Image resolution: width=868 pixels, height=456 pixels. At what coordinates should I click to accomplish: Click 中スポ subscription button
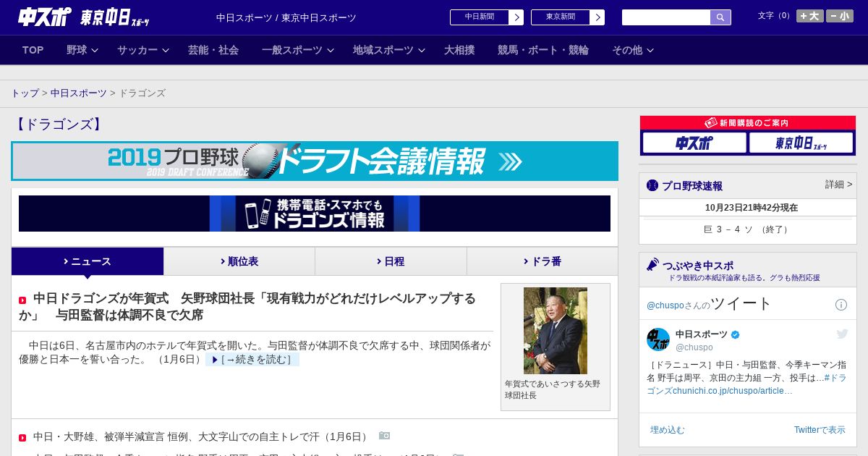tap(694, 143)
